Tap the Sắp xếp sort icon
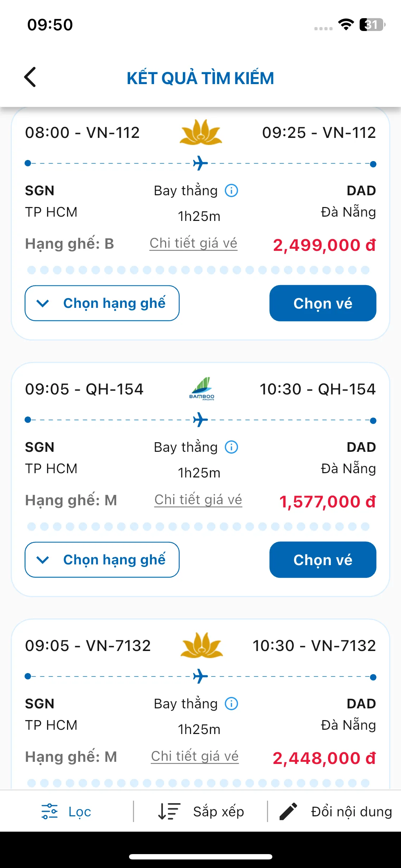Screen dimensions: 401x868 tap(169, 811)
